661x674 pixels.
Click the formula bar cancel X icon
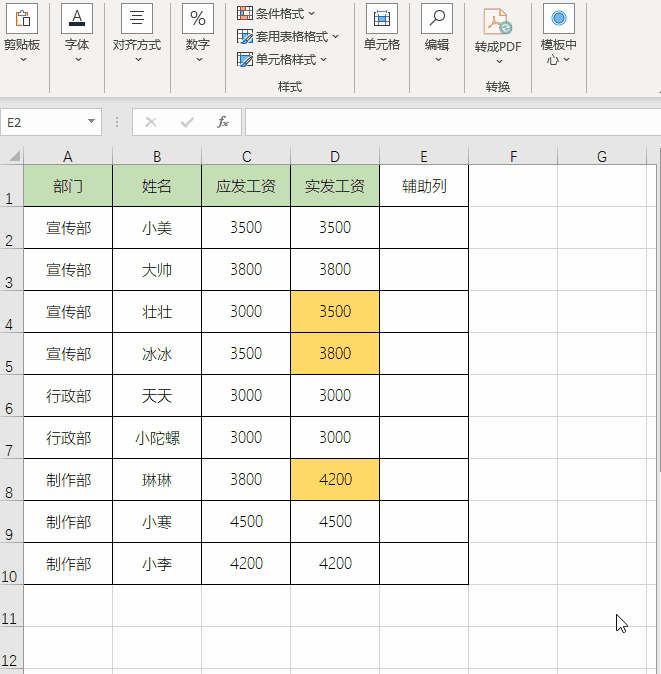150,123
